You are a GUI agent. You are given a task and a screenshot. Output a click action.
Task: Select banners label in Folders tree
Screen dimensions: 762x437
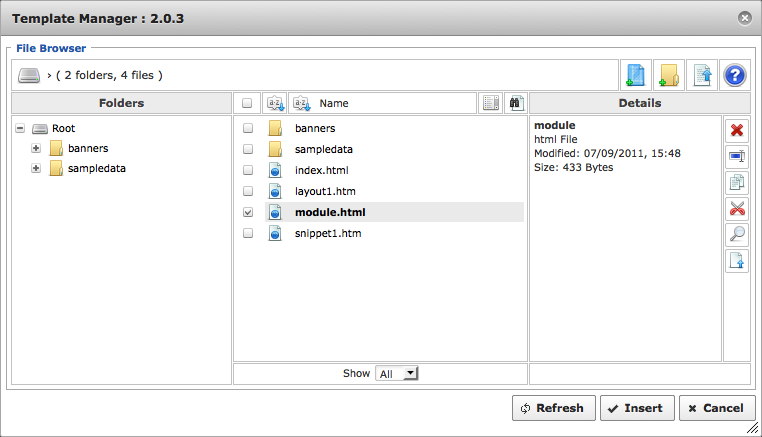click(x=88, y=148)
